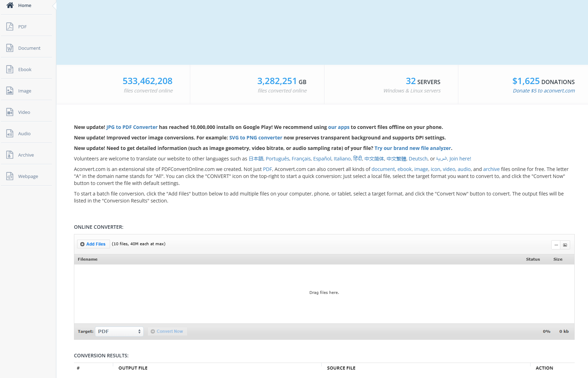Open the SVG to PNG converter link
Viewport: 588px width, 378px height.
pos(256,138)
